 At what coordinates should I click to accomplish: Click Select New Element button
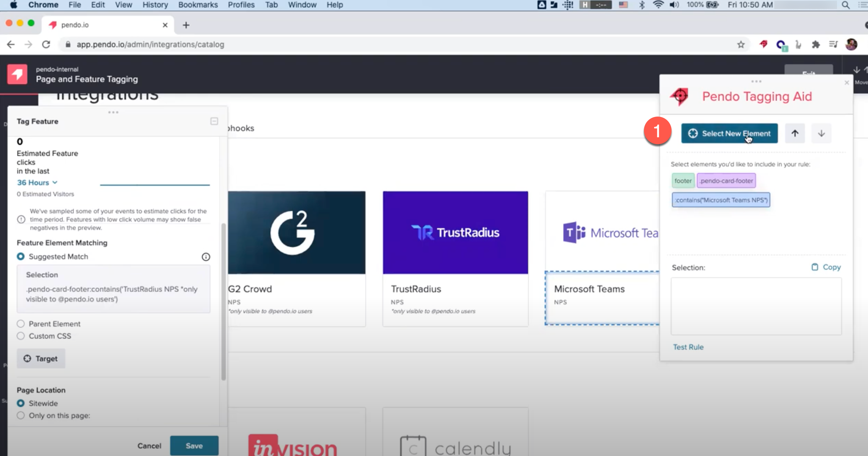click(729, 133)
